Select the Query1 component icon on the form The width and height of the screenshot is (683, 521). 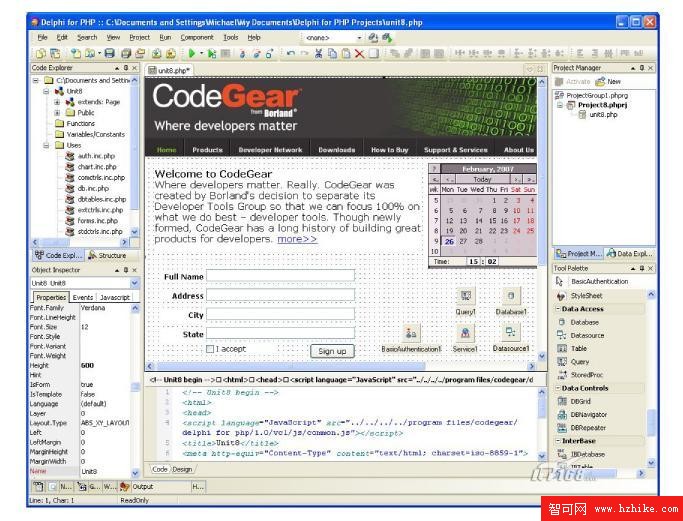point(465,297)
